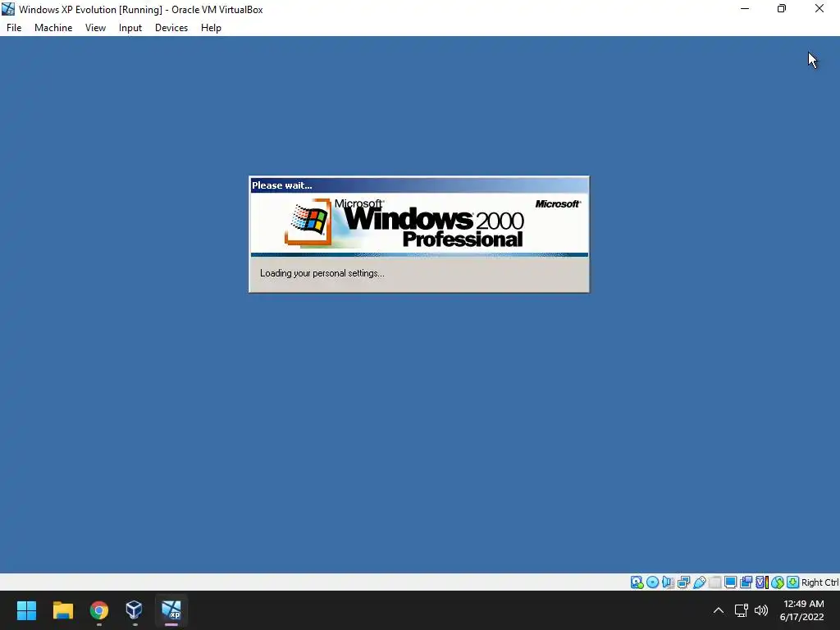Click the optical disc status icon

pos(652,582)
